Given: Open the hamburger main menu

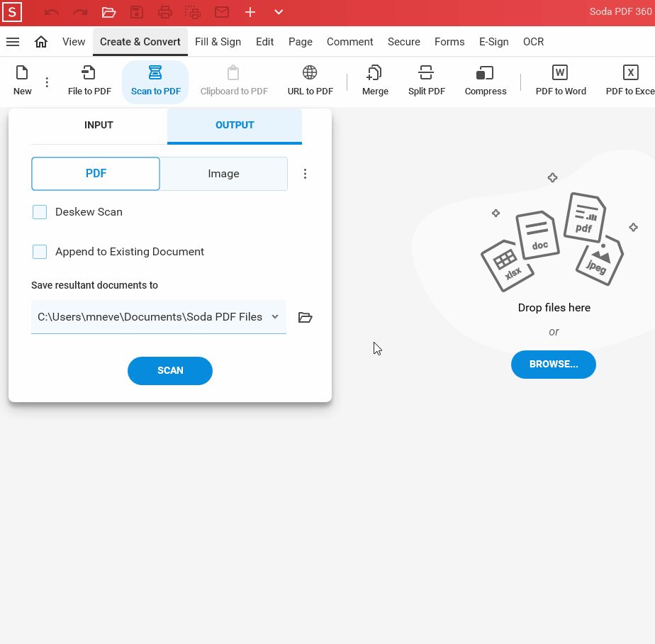Looking at the screenshot, I should 13,42.
